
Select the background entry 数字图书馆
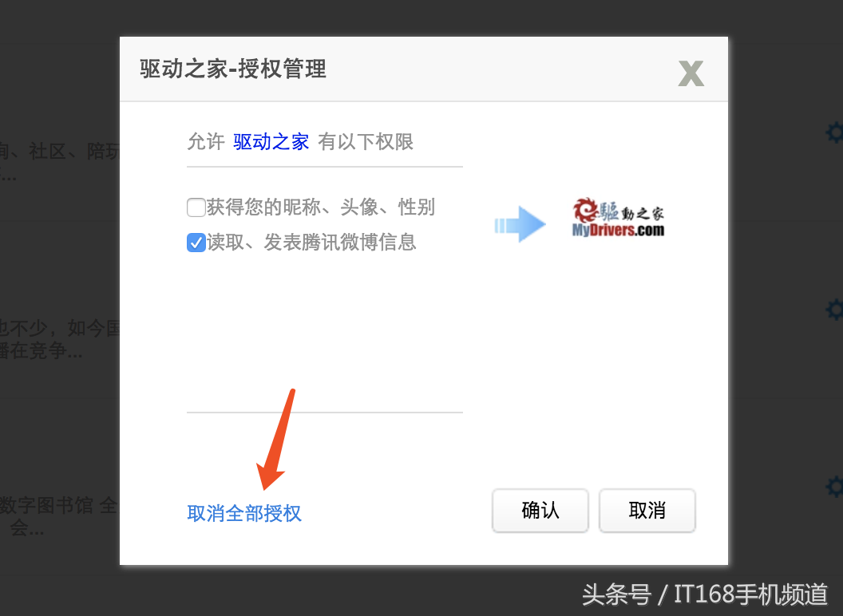60,516
